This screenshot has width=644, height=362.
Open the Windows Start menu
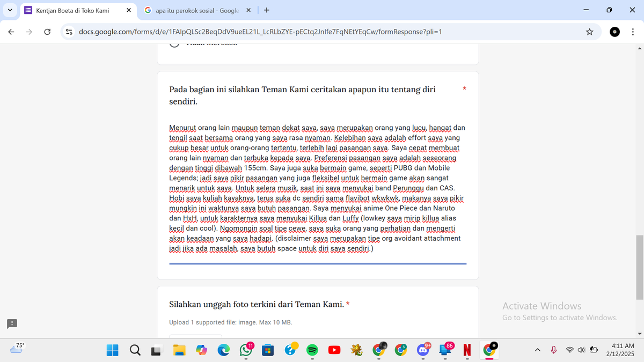[x=113, y=350]
